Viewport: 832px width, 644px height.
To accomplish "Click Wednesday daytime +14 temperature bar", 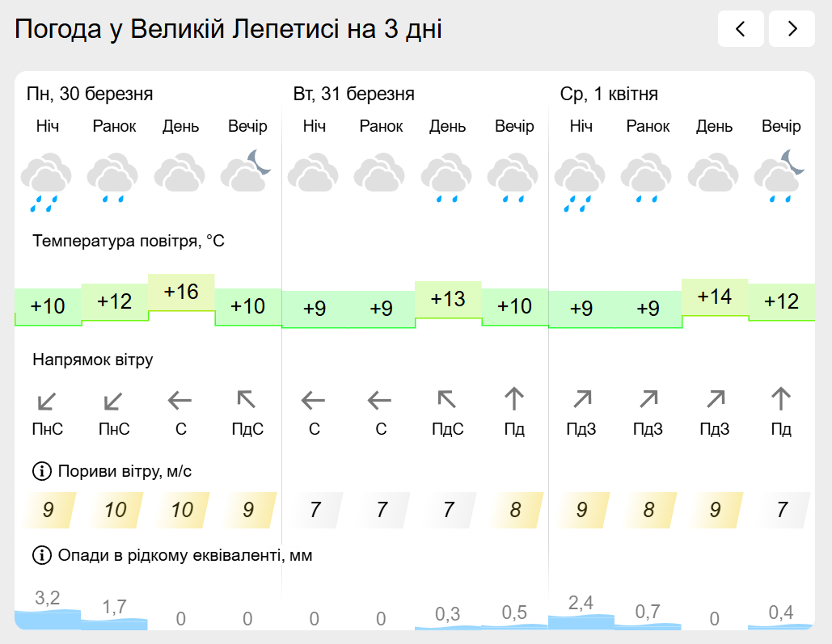I will (x=715, y=297).
